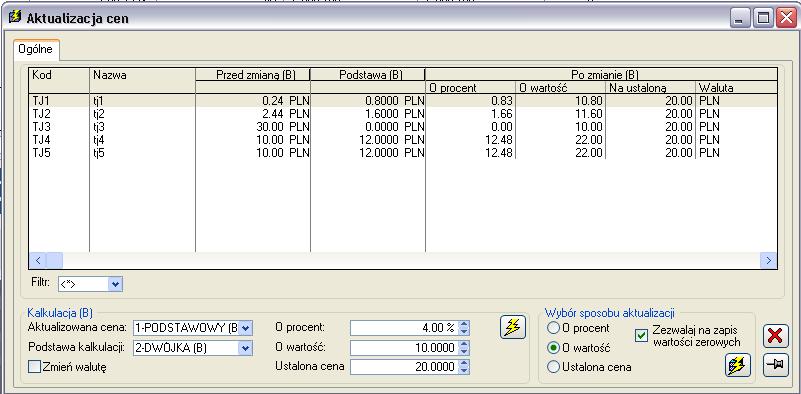Viewport: 801px width, 394px height.
Task: Select the O procent radio button
Action: 553,328
